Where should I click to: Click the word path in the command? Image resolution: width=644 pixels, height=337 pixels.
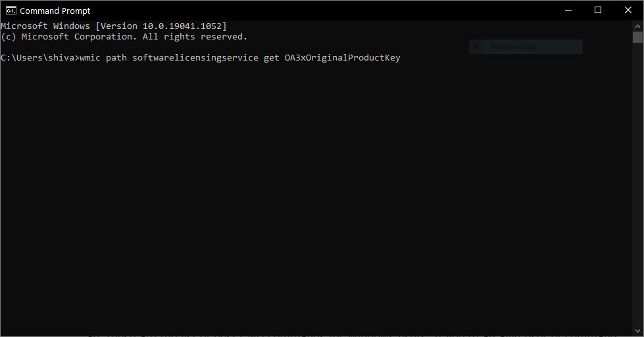pos(116,58)
